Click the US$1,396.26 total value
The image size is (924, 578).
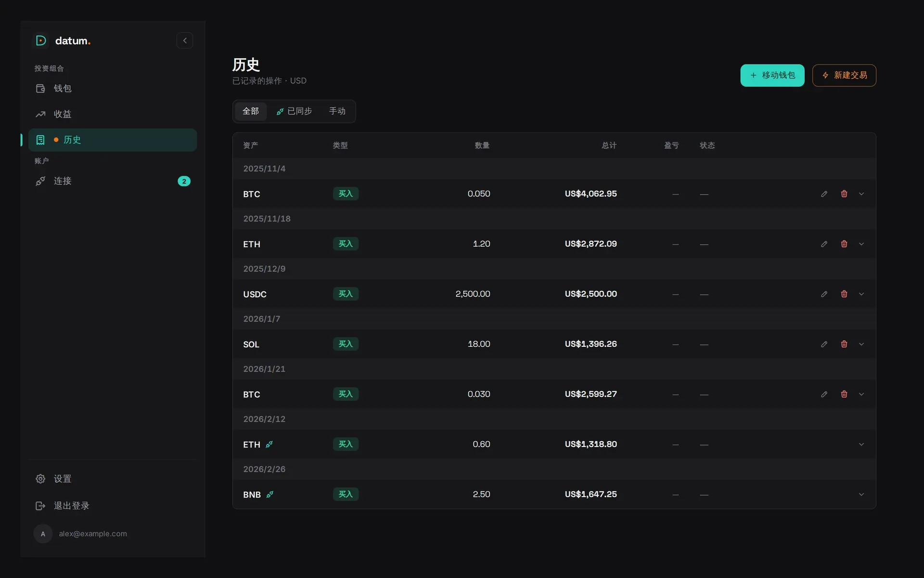pos(590,344)
